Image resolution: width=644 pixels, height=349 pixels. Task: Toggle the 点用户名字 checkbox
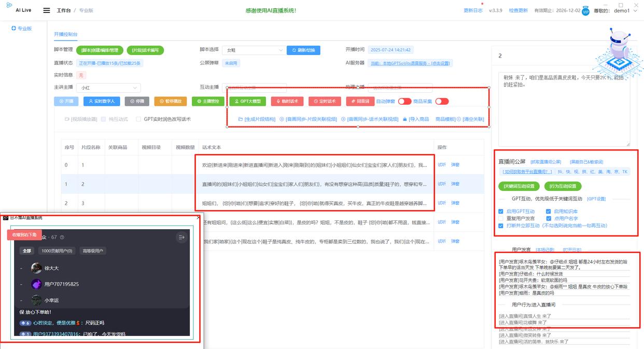point(549,218)
